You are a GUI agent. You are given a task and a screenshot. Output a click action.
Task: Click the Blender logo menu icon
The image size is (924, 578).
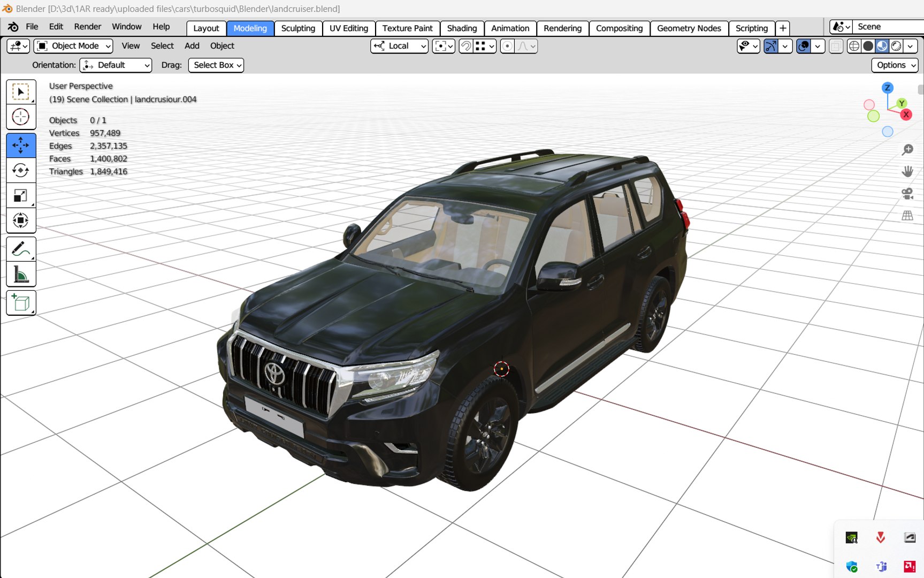pos(13,27)
